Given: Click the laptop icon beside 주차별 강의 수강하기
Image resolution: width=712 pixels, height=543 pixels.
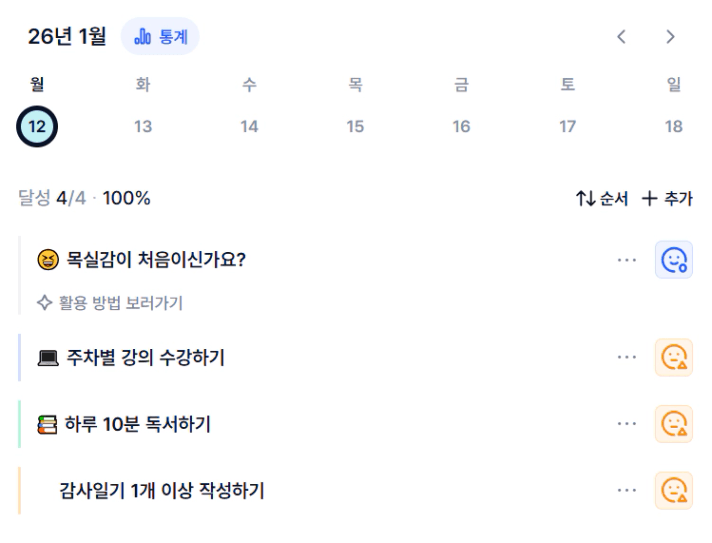Looking at the screenshot, I should click(48, 358).
